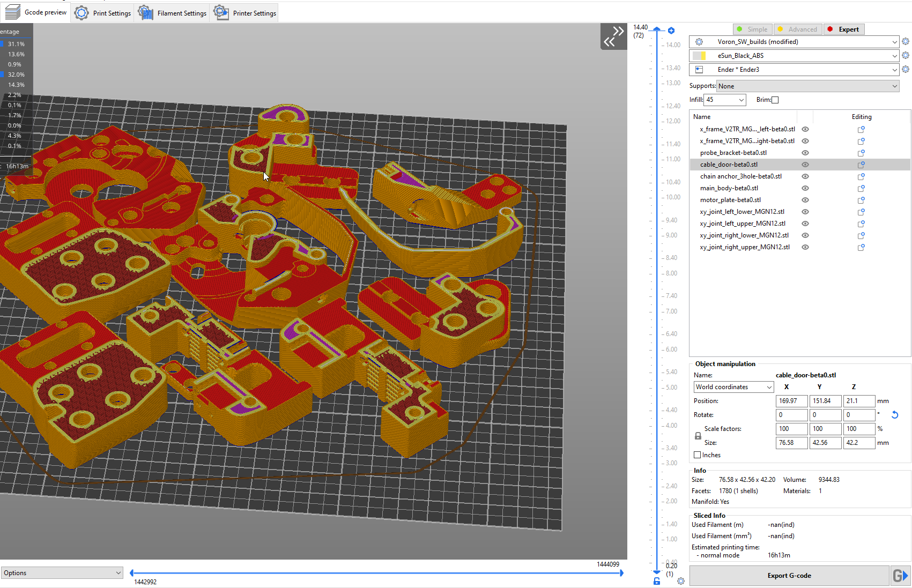Viewport: 912px width, 588px height.
Task: Click the Position X input field
Action: point(791,401)
